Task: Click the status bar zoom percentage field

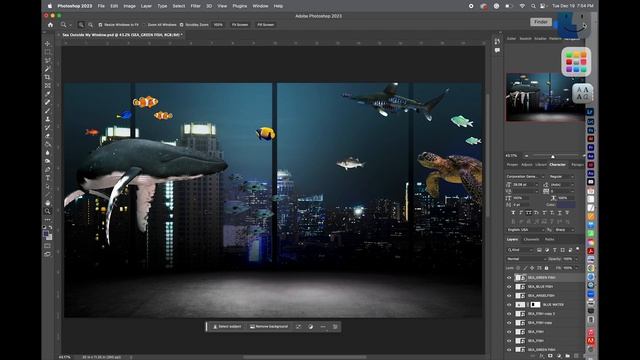Action: pyautogui.click(x=64, y=357)
